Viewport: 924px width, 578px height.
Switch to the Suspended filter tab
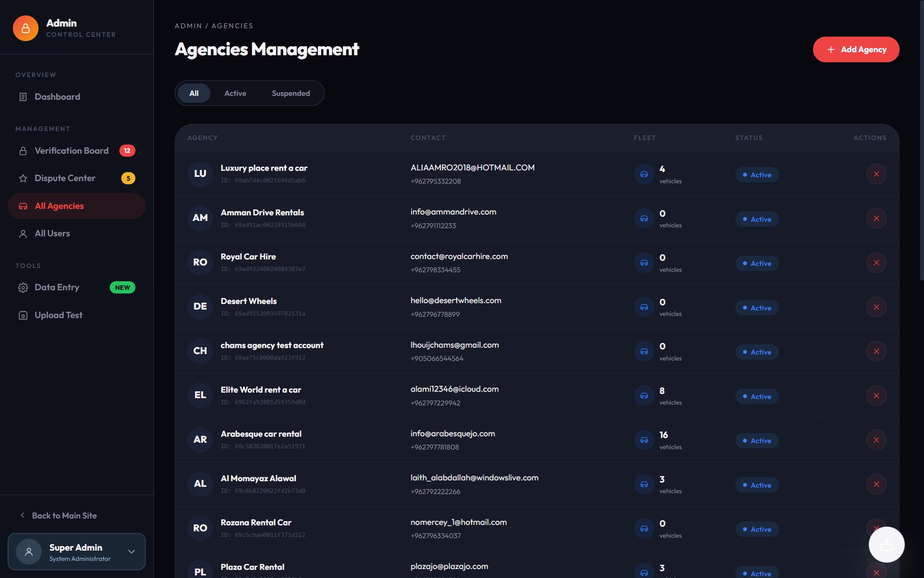pos(291,93)
